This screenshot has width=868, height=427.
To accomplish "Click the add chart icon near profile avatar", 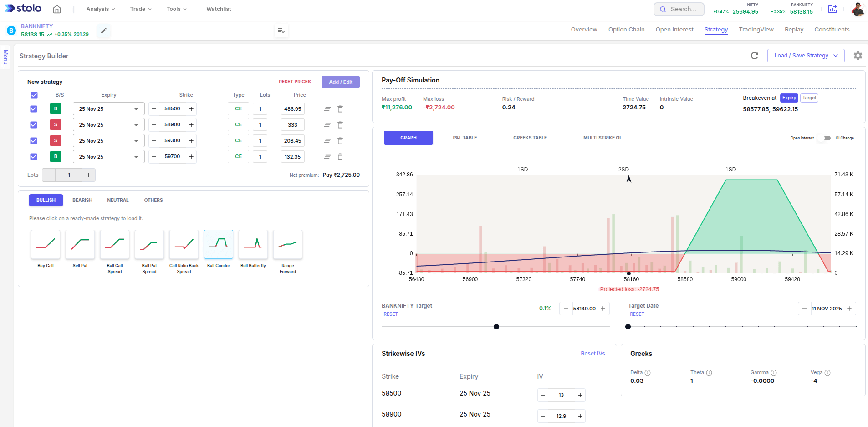I will (x=832, y=9).
